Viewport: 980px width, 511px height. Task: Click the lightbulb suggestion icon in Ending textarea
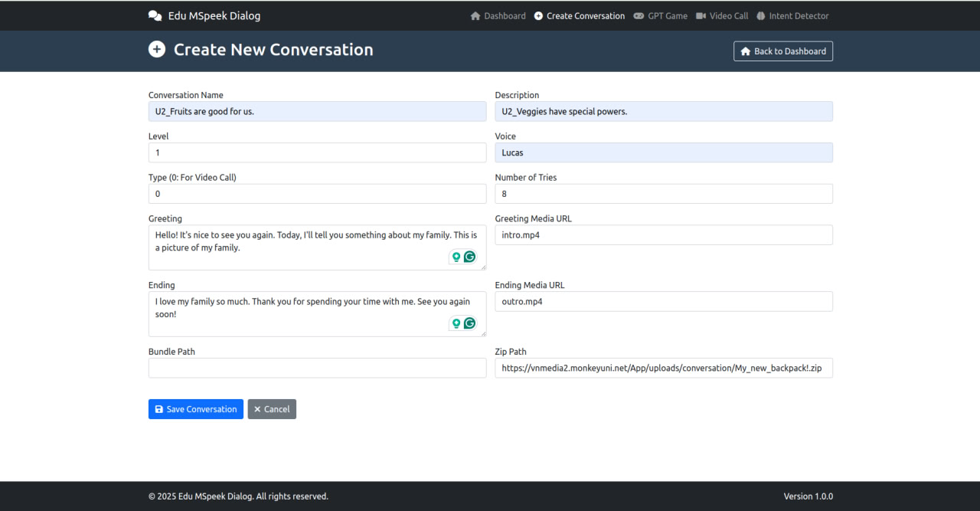[x=456, y=323]
